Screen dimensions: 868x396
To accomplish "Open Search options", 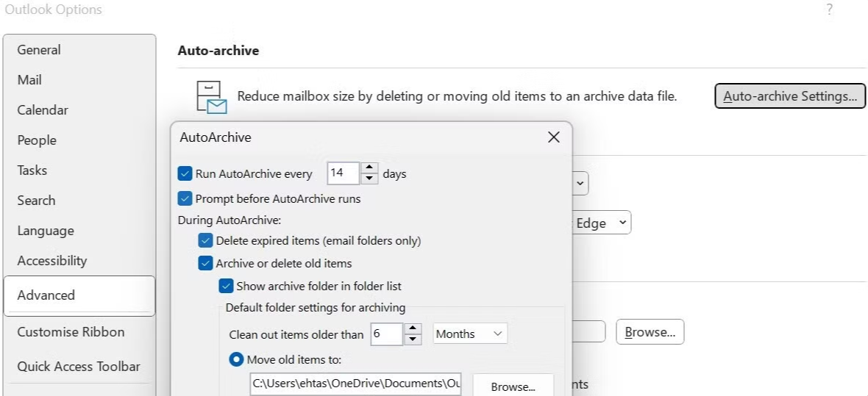I will point(79,201).
